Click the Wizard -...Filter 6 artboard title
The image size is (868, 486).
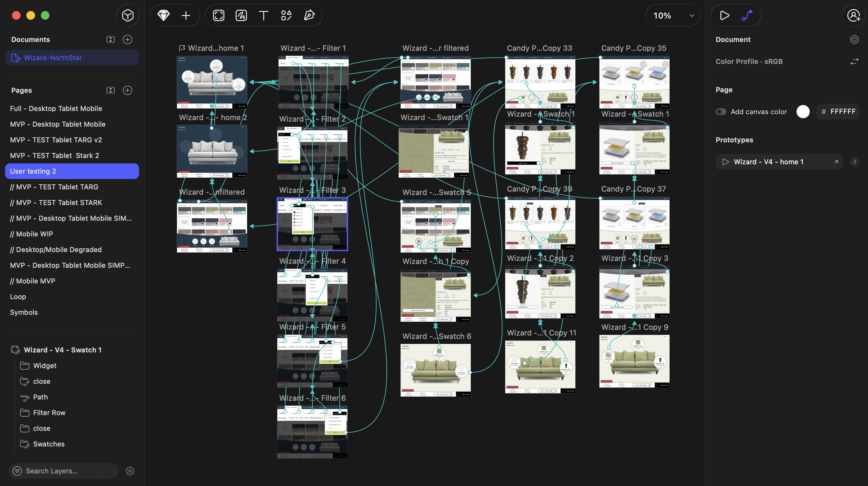[312, 398]
